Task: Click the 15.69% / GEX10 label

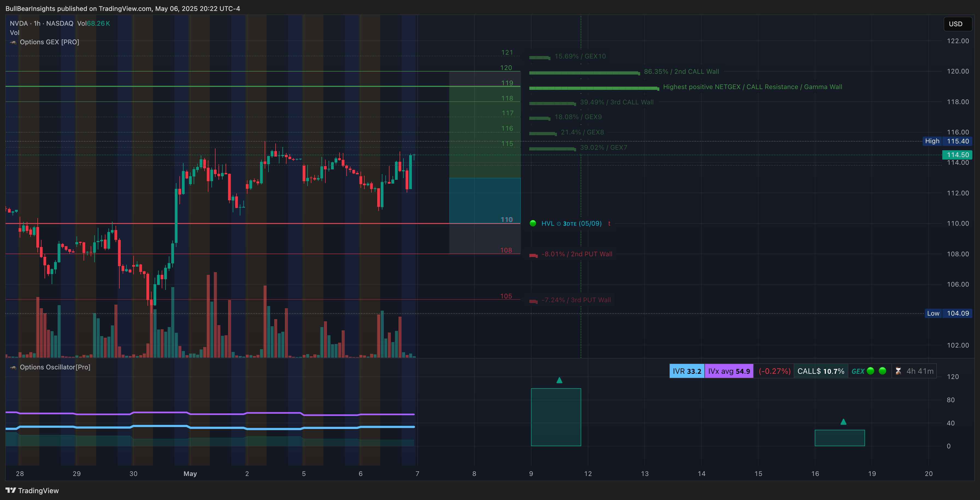Action: [x=580, y=56]
